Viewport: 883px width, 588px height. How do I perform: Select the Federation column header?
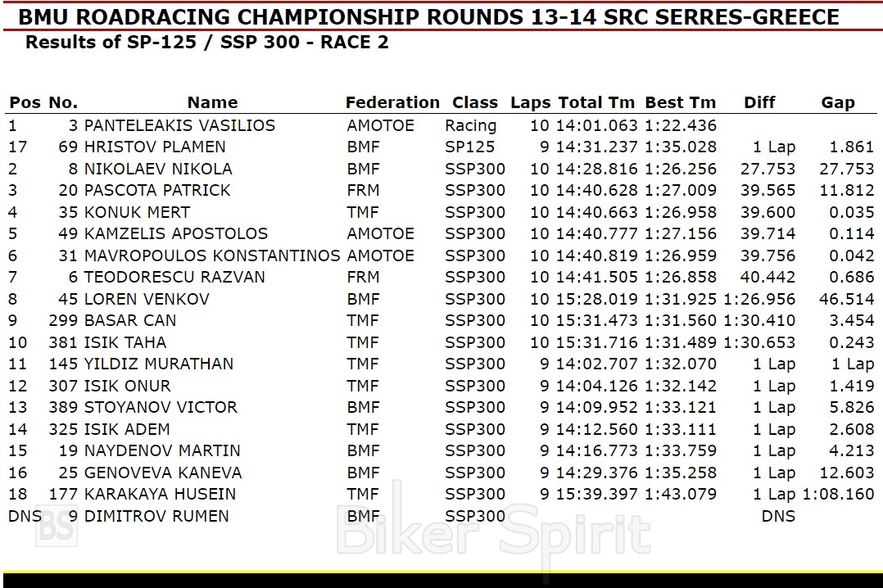tap(392, 102)
